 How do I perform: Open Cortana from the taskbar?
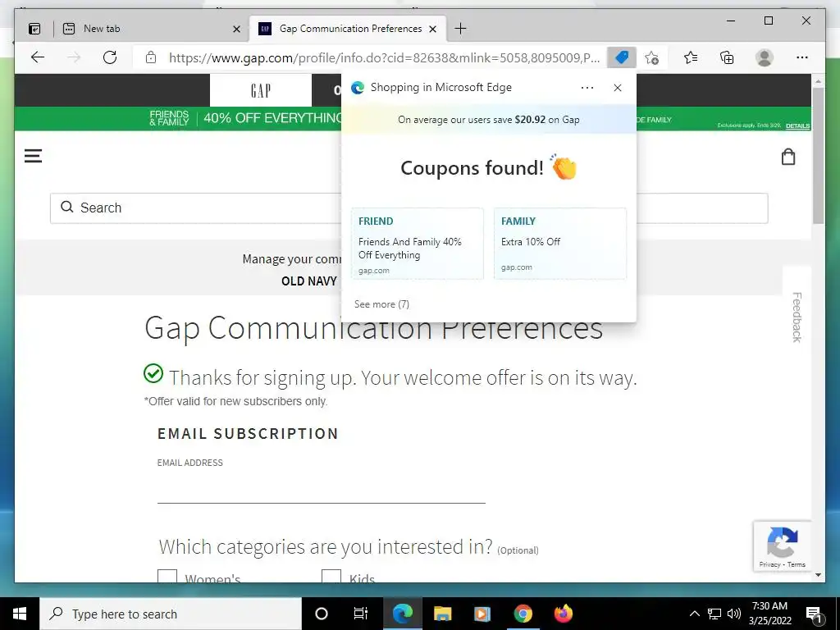point(322,614)
